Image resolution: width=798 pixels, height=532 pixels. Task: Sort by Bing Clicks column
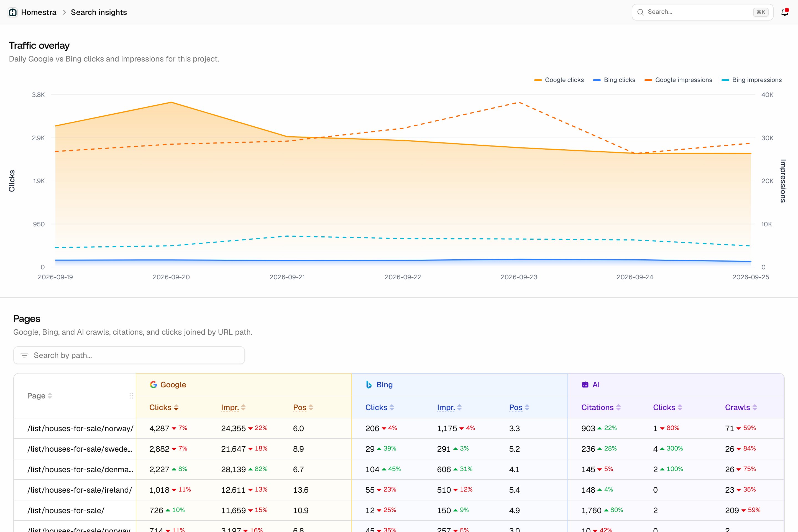click(380, 407)
